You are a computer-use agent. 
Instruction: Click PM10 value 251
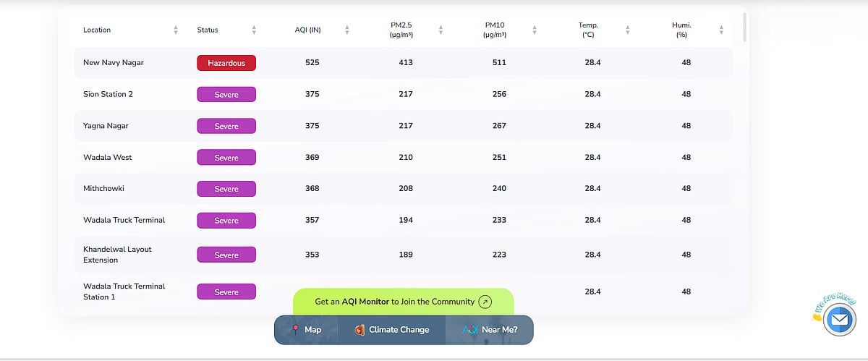pos(499,157)
